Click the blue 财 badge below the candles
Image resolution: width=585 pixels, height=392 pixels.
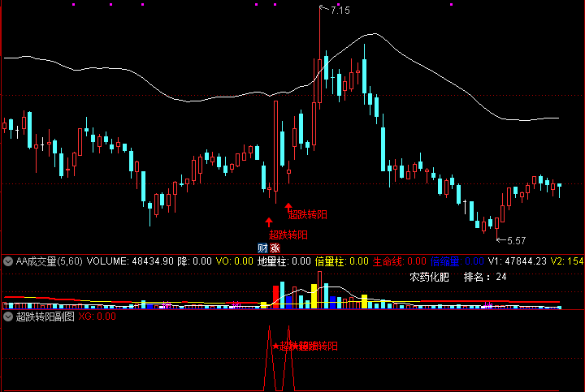262,248
